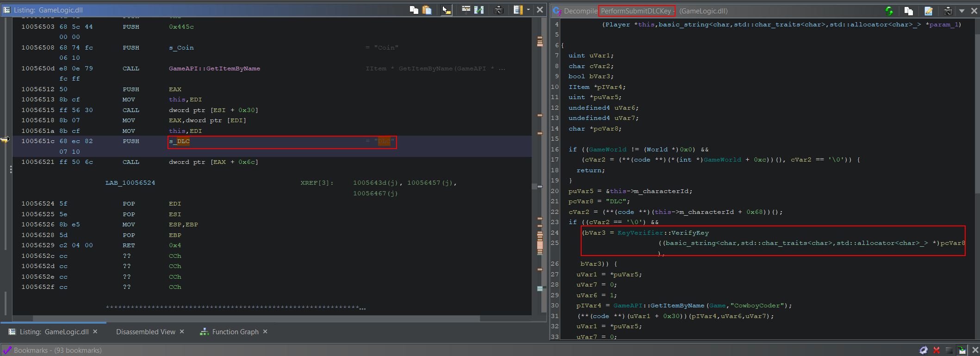Click the return; statement on line 18

pyautogui.click(x=589, y=170)
